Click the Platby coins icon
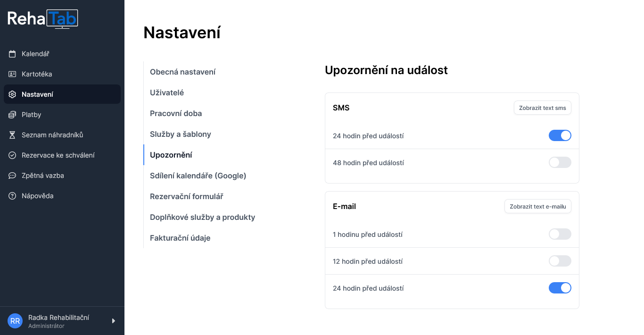This screenshot has height=335, width=644. tap(12, 115)
